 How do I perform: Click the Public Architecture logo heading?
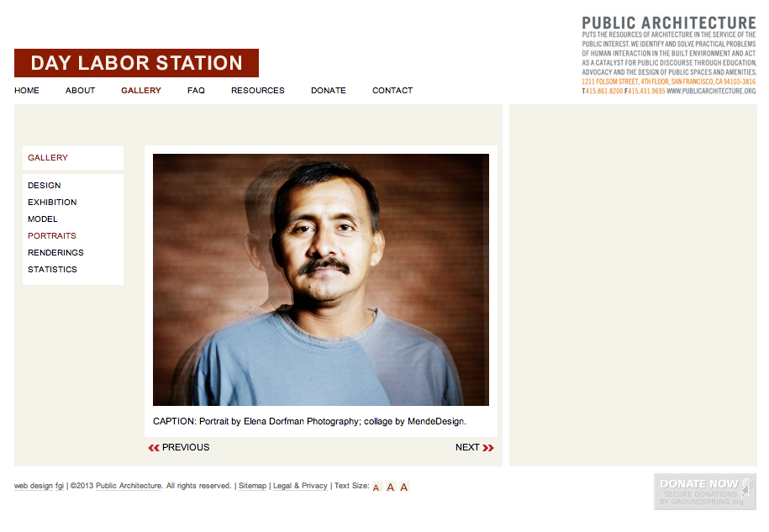tap(669, 23)
